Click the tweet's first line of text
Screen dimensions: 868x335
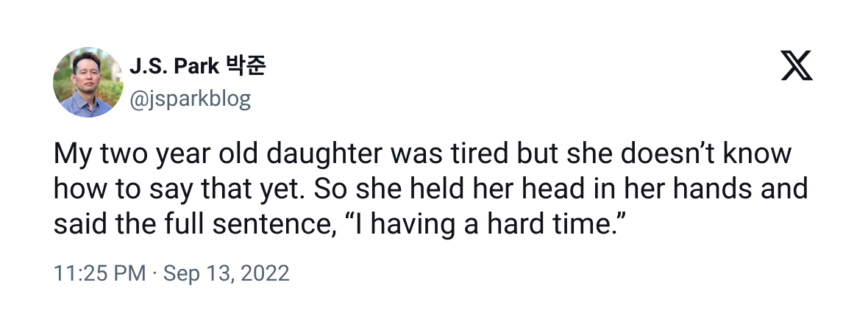pos(422,155)
